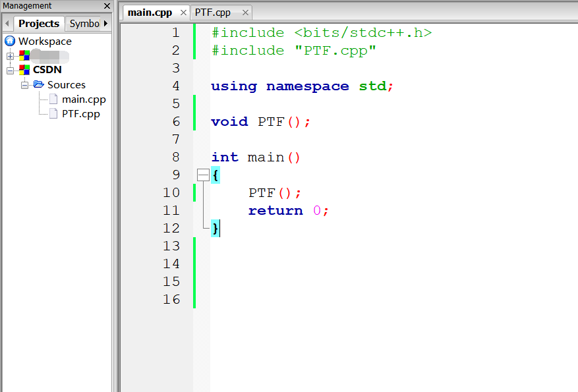Image resolution: width=578 pixels, height=392 pixels.
Task: Collapse the Sources folder
Action: pyautogui.click(x=24, y=85)
